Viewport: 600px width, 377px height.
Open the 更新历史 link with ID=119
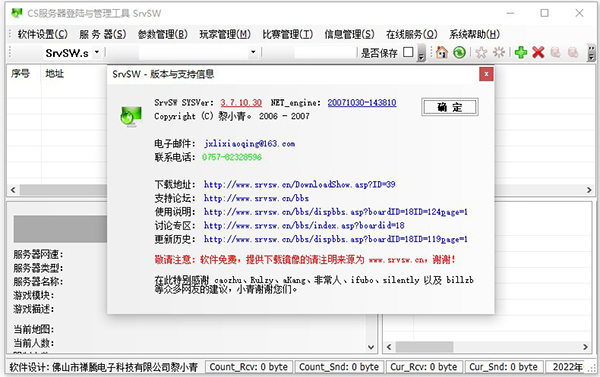pos(336,239)
